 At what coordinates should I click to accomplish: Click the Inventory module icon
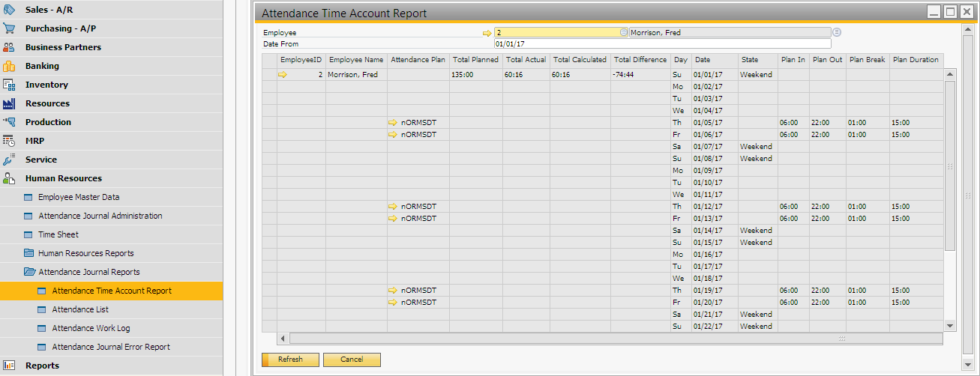tap(9, 85)
